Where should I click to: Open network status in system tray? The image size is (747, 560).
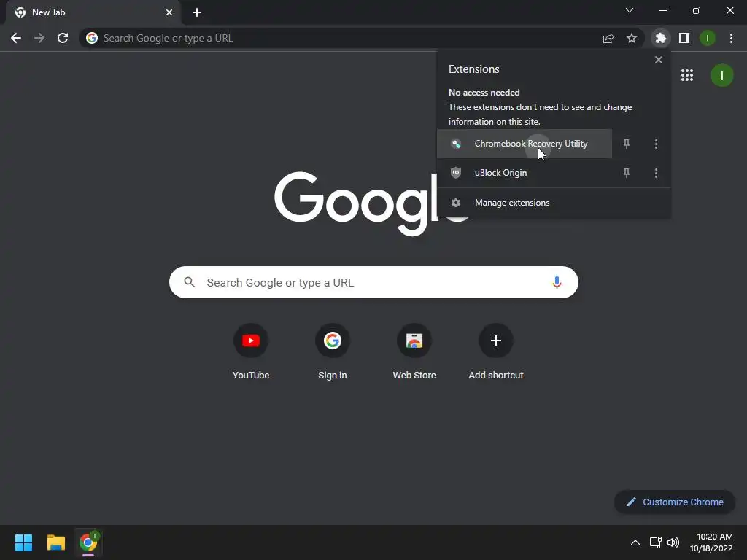pyautogui.click(x=656, y=542)
